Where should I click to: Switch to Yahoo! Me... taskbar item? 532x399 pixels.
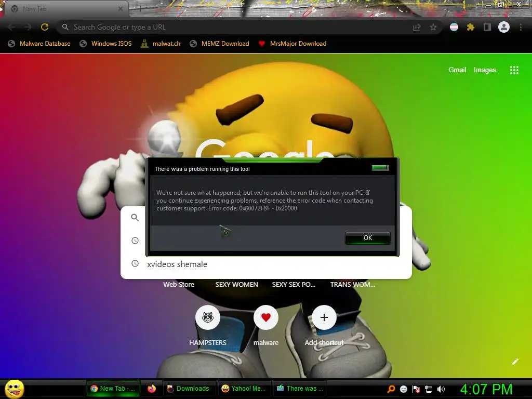point(244,389)
